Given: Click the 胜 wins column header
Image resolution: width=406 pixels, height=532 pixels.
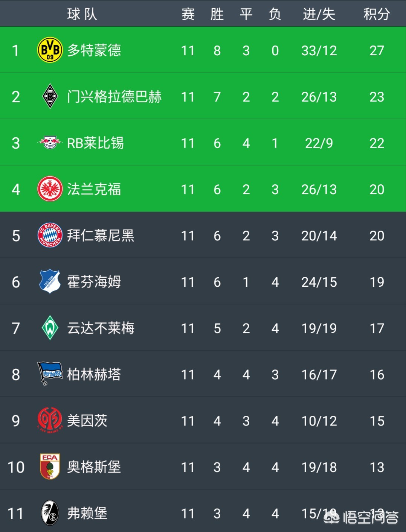Looking at the screenshot, I should coord(217,14).
